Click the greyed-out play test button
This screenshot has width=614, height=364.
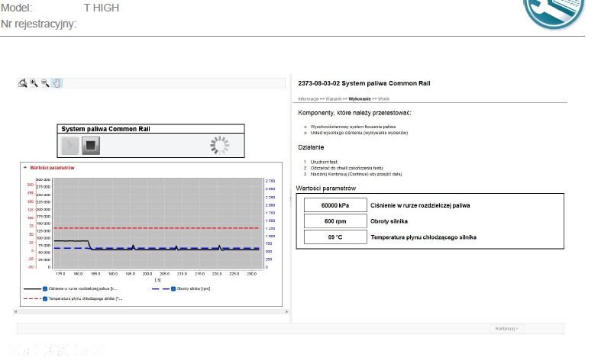point(70,146)
